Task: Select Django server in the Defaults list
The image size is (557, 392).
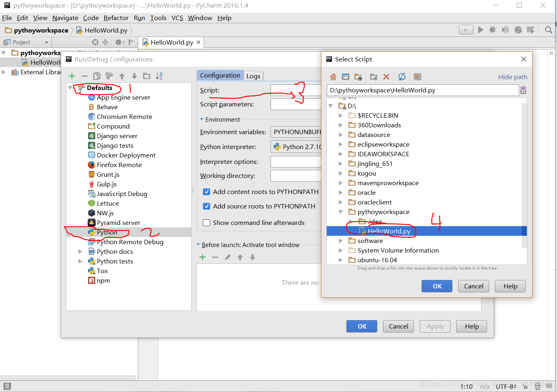Action: (117, 136)
